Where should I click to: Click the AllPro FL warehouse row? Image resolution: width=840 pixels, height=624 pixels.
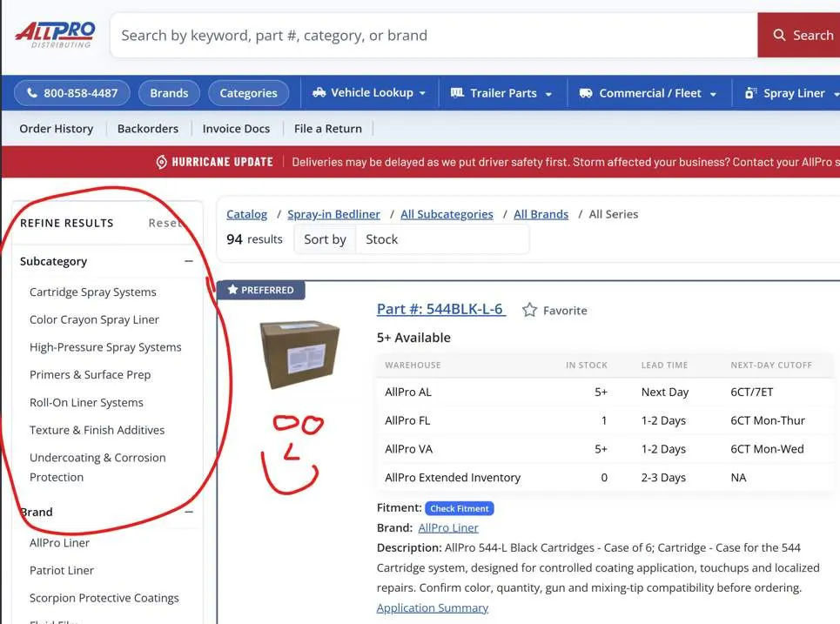tap(605, 420)
